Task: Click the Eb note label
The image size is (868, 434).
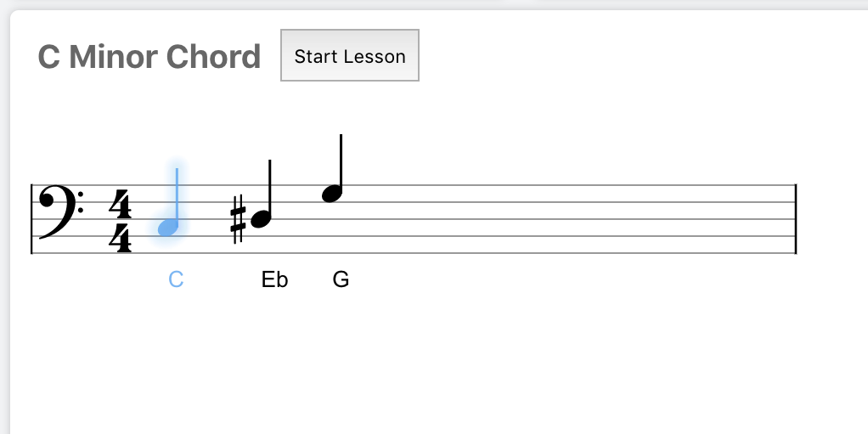Action: (x=274, y=279)
